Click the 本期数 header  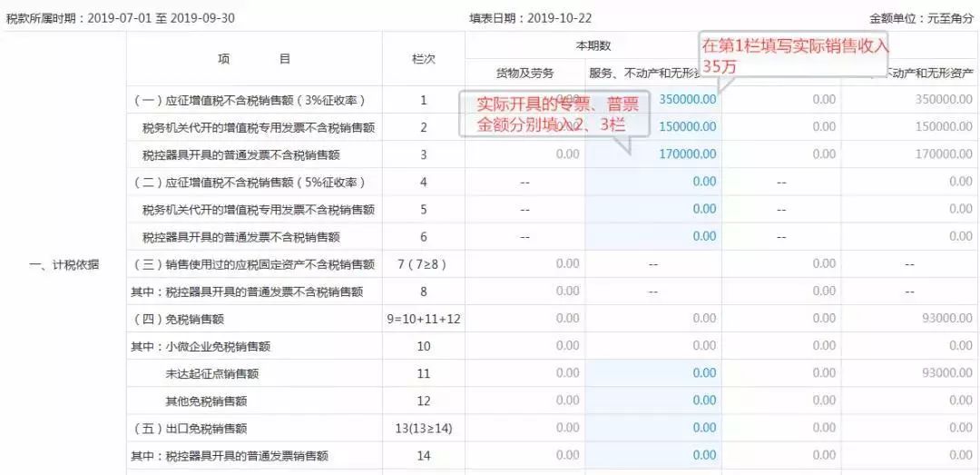[x=593, y=45]
